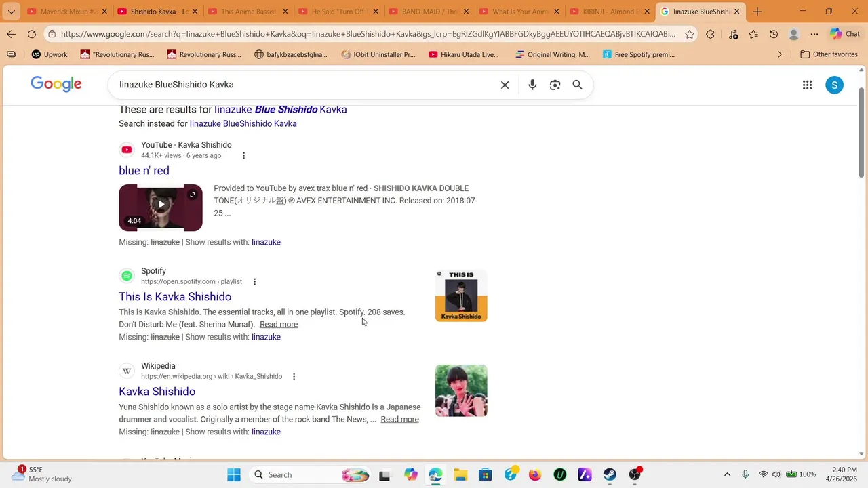Switch to BAND-MAID tab
Screen dimensions: 868x488
click(429, 12)
